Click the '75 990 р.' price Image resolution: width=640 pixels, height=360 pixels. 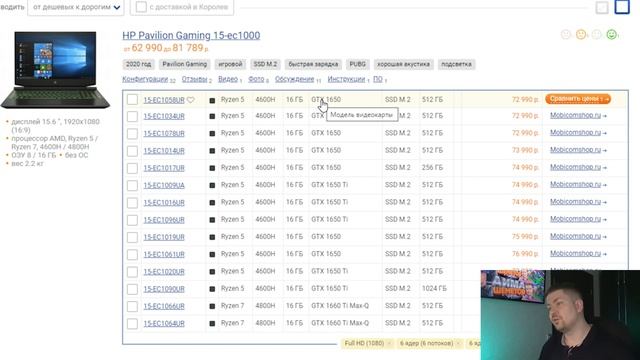tap(525, 236)
